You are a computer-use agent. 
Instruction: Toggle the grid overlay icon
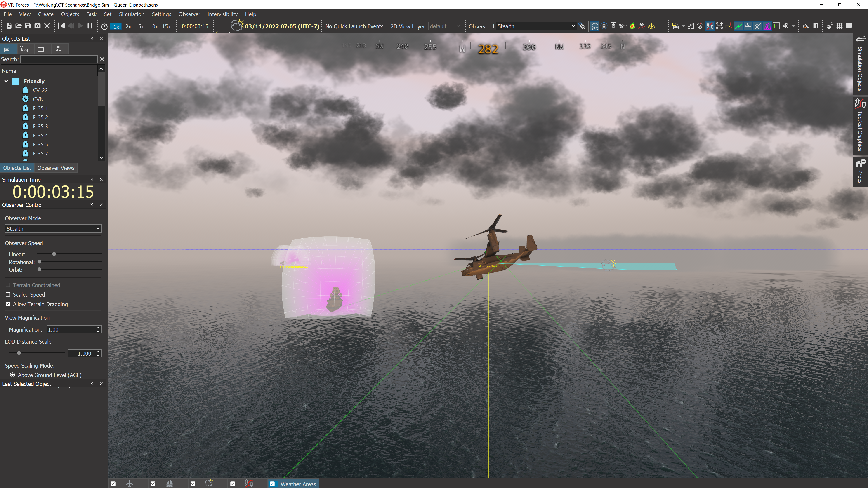point(839,26)
